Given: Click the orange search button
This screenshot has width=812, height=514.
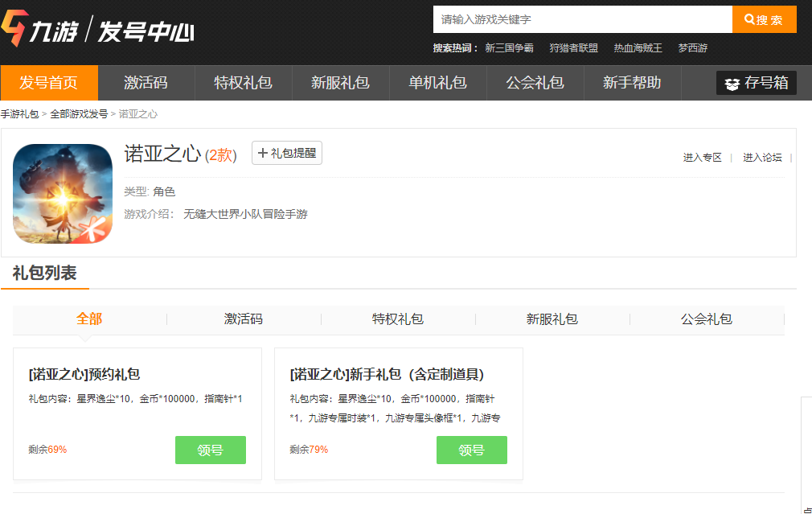Looking at the screenshot, I should 764,19.
